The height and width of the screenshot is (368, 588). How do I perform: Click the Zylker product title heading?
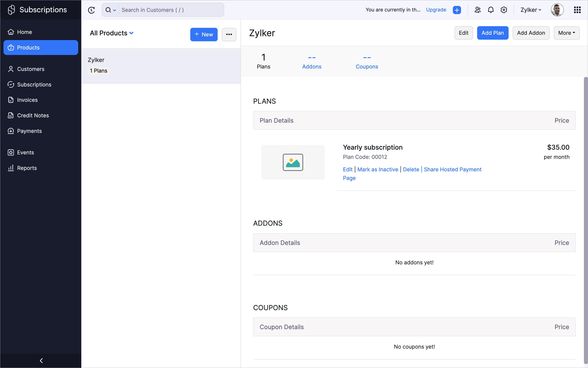pos(262,33)
